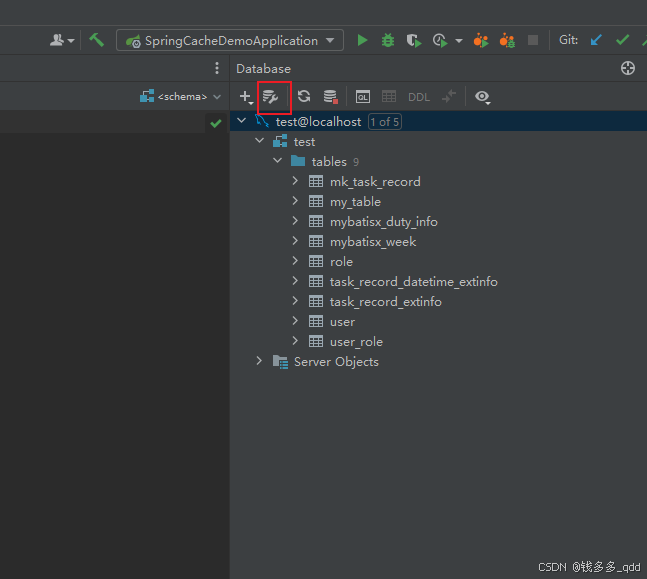This screenshot has width=647, height=579.
Task: Click the orange bug with play arrow icon
Action: tap(481, 40)
